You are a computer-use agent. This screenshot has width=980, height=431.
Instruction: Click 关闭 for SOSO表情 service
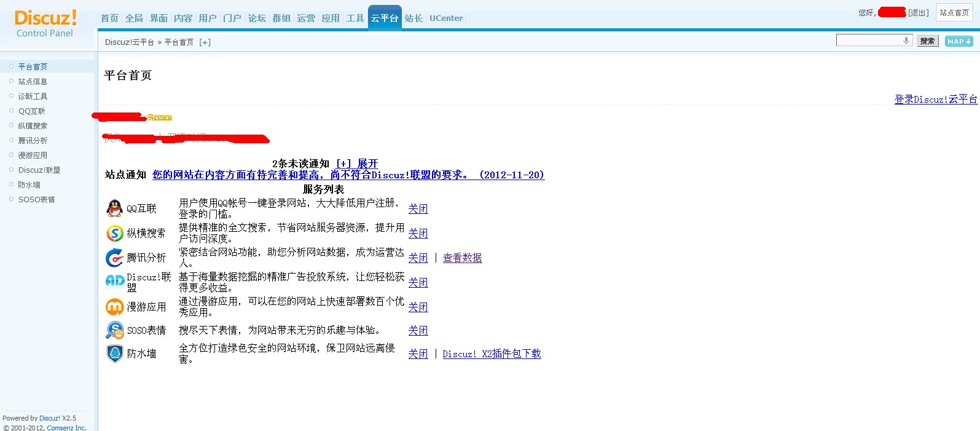click(418, 330)
